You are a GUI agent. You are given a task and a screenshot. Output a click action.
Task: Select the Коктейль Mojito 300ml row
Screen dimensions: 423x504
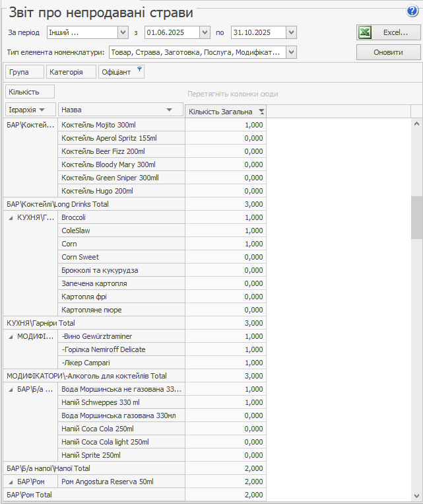[x=121, y=125]
